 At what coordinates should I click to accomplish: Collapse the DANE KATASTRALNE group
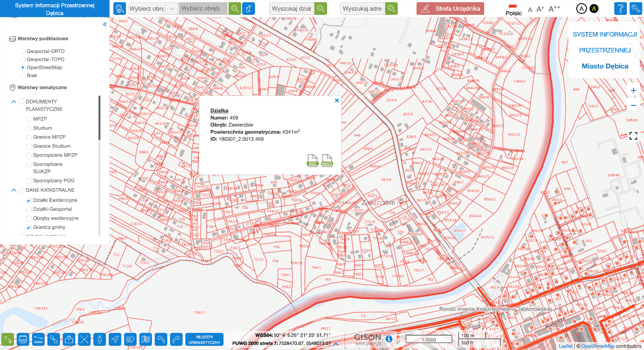(13, 190)
